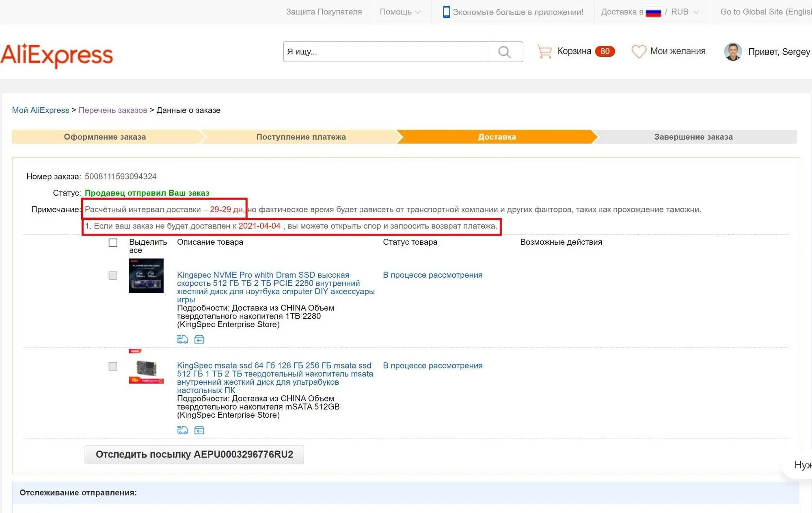Open the shopping cart icon
The width and height of the screenshot is (812, 513).
tap(544, 52)
